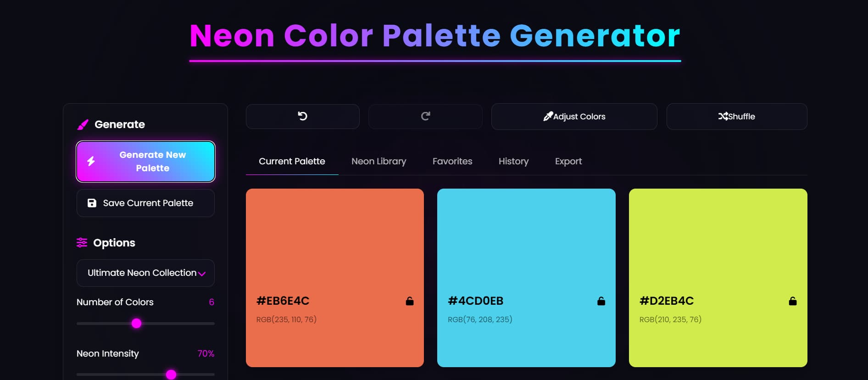Open the Ultimate Neon Collection dropdown
This screenshot has height=380, width=868.
pyautogui.click(x=145, y=273)
